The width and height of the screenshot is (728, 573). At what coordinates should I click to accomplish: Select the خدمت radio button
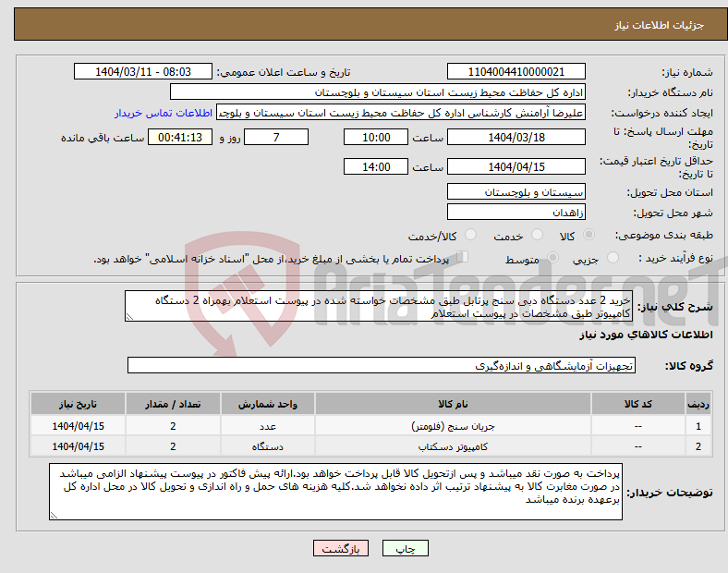[537, 235]
